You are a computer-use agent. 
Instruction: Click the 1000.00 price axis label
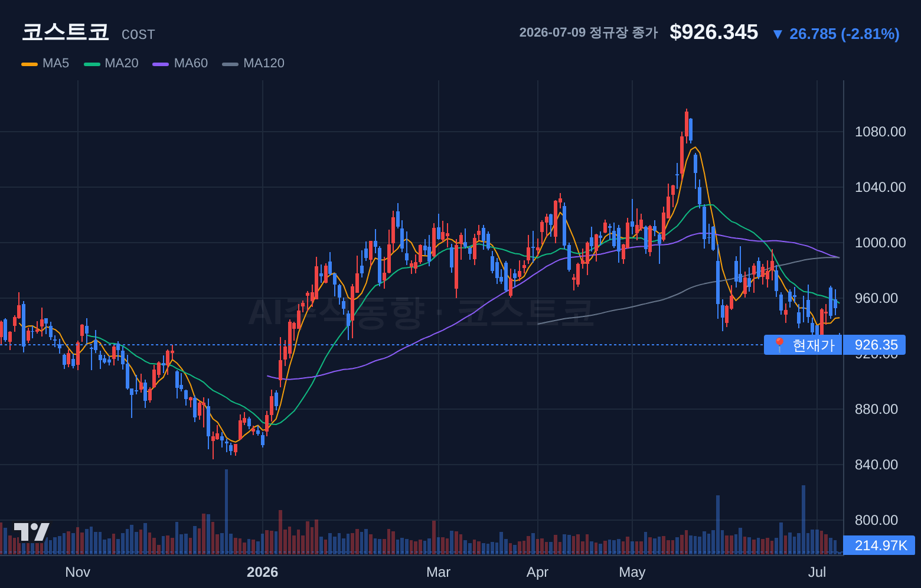(x=880, y=243)
